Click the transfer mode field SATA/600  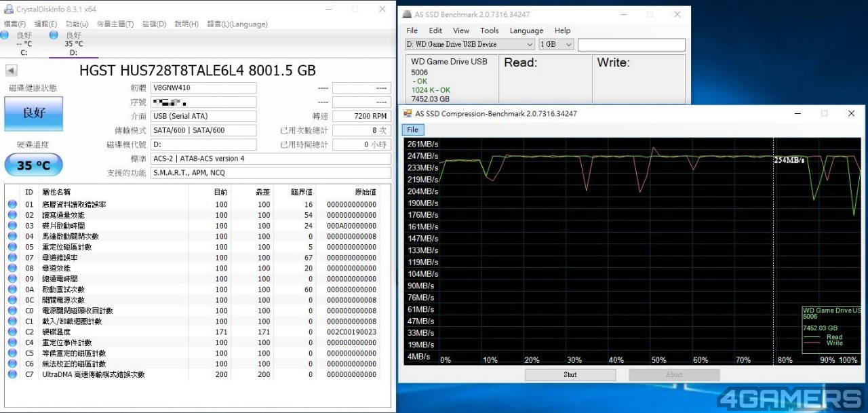coord(204,130)
